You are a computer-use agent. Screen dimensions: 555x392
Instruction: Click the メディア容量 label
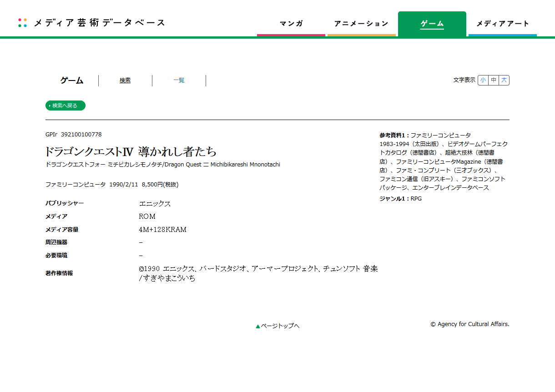(x=62, y=230)
